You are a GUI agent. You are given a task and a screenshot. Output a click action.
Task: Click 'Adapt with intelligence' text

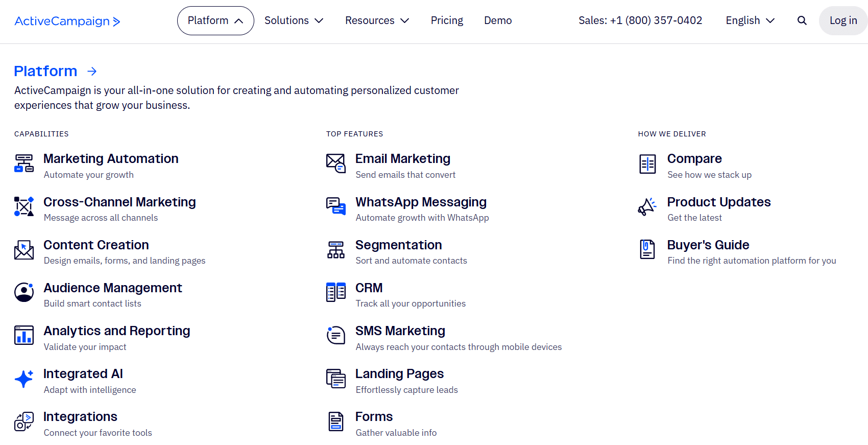coord(90,390)
